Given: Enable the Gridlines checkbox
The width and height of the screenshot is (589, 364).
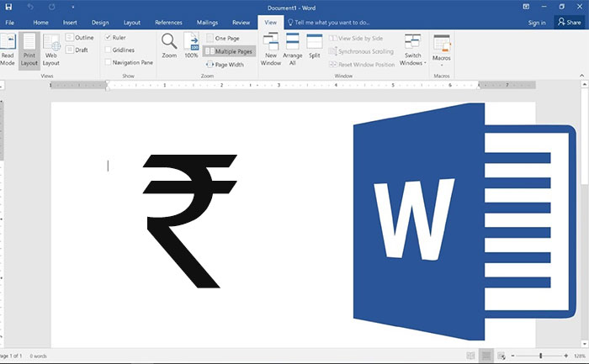Looking at the screenshot, I should [x=109, y=50].
